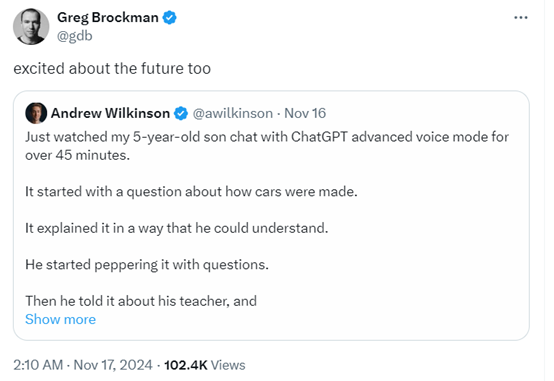
Task: Click the Nov 16 quoted tweet date
Action: [305, 113]
